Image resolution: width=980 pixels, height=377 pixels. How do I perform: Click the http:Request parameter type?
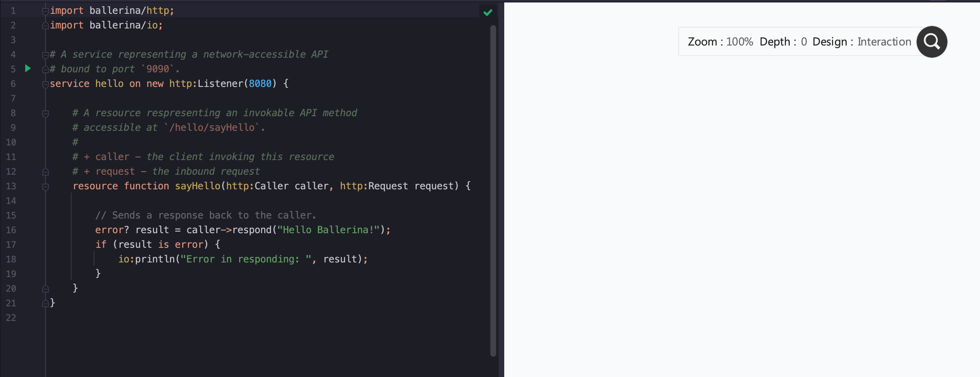[x=374, y=186]
